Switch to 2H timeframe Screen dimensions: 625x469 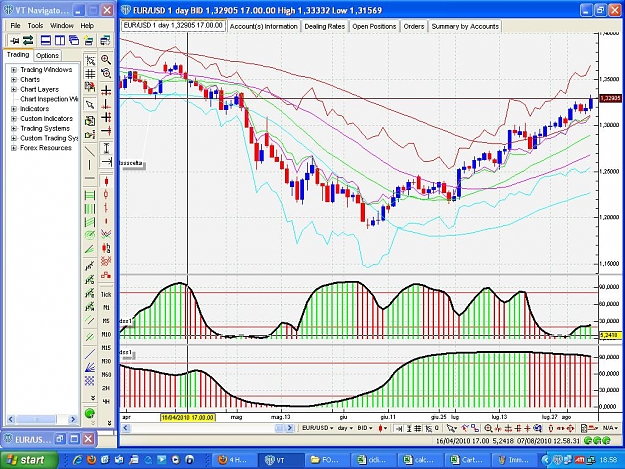pyautogui.click(x=106, y=388)
